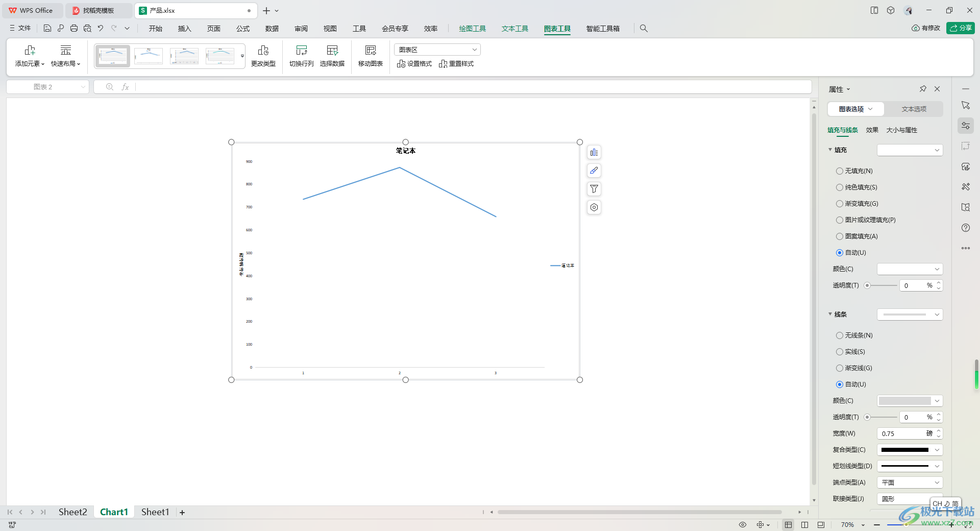Open the chart settings hexagon button
The height and width of the screenshot is (531, 980).
pyautogui.click(x=594, y=208)
